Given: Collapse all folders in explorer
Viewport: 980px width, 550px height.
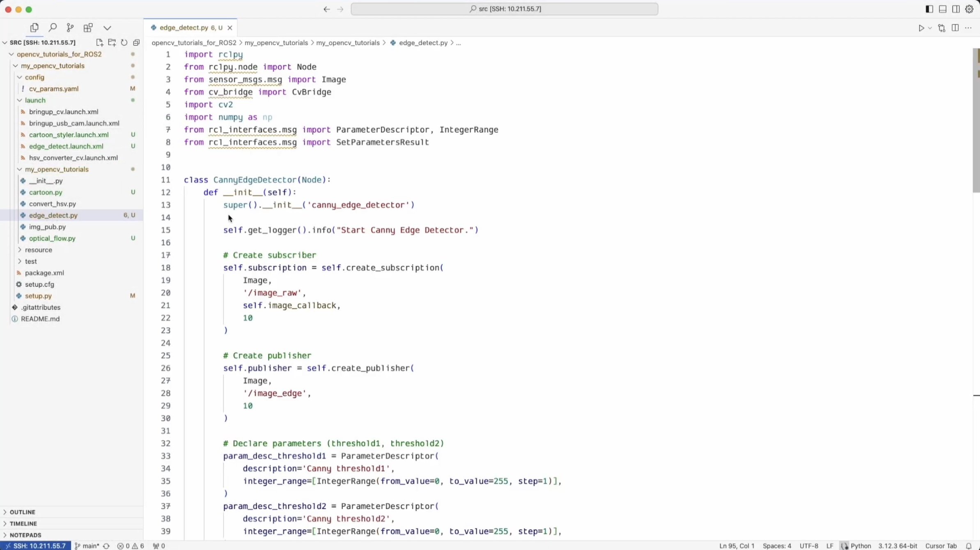Looking at the screenshot, I should click(x=136, y=43).
